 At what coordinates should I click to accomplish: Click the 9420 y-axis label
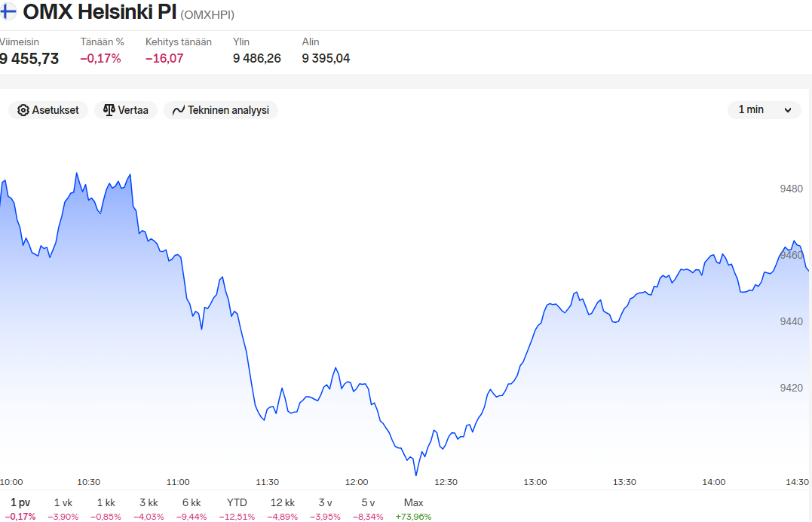pos(792,388)
